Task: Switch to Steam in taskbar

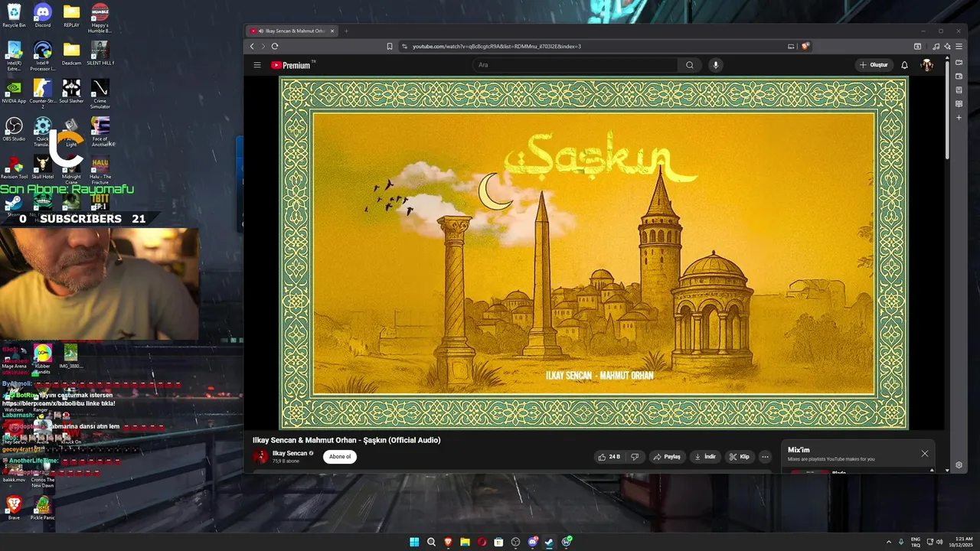Action: click(x=549, y=542)
